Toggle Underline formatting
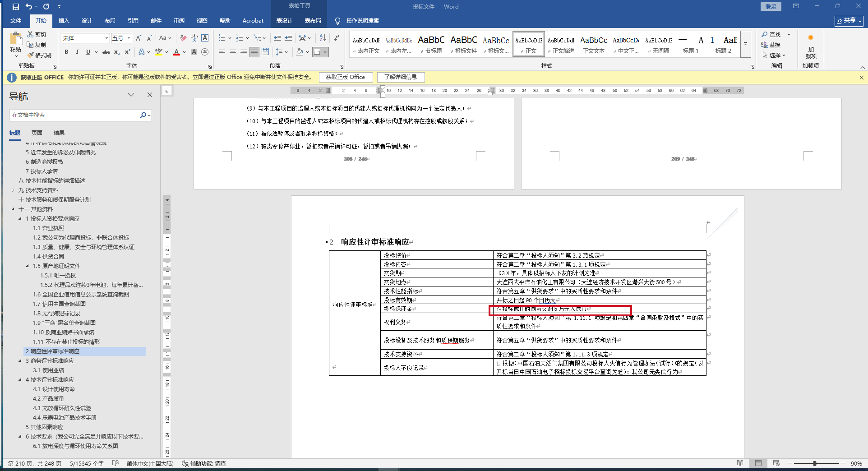 click(88, 52)
